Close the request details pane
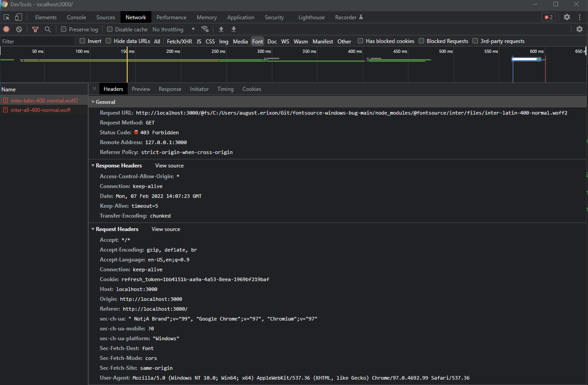This screenshot has height=385, width=588. 94,89
